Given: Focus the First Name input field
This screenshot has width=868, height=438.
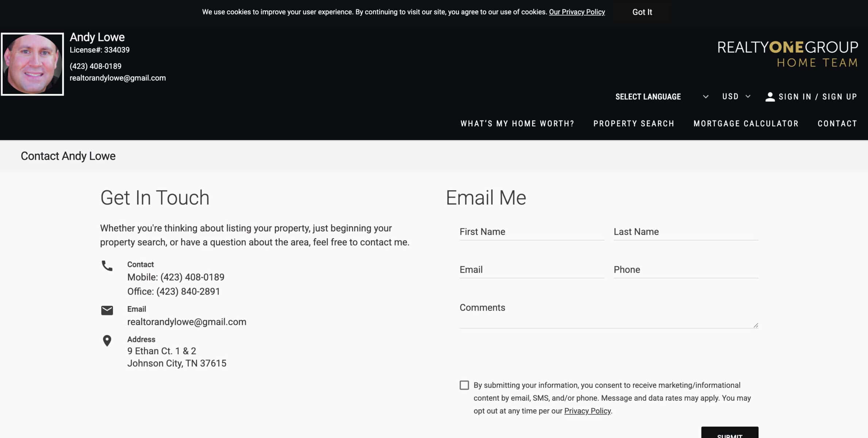Looking at the screenshot, I should click(531, 232).
